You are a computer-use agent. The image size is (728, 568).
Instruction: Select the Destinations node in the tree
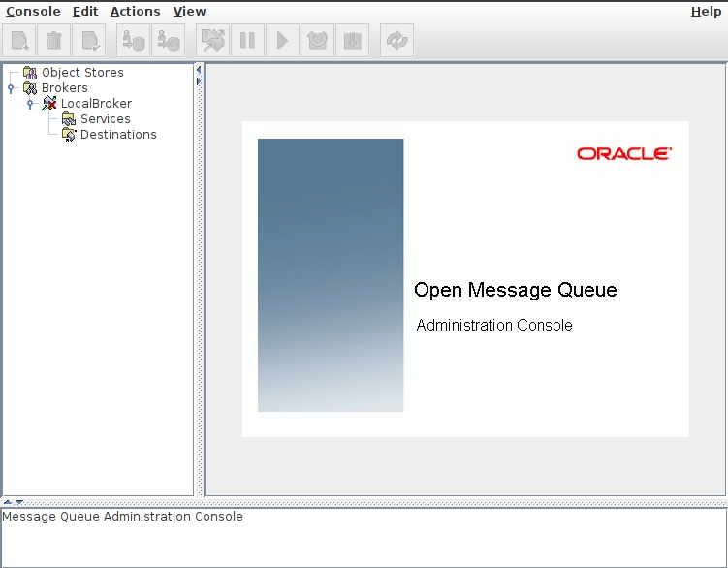click(x=117, y=135)
